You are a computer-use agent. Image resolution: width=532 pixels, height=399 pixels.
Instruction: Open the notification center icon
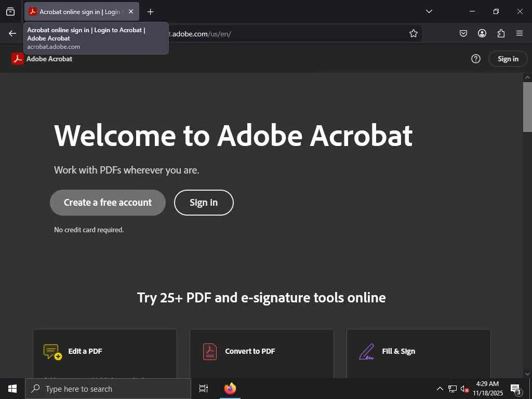tap(516, 389)
